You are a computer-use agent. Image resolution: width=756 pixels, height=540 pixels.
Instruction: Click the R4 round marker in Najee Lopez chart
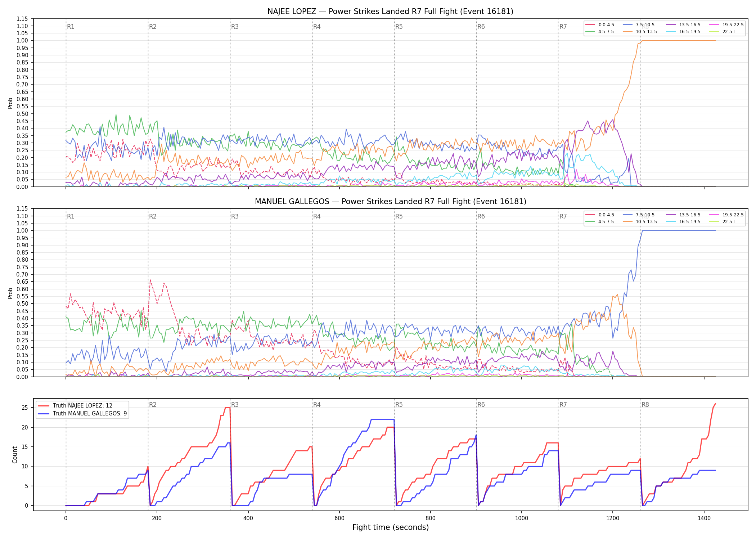tap(317, 27)
